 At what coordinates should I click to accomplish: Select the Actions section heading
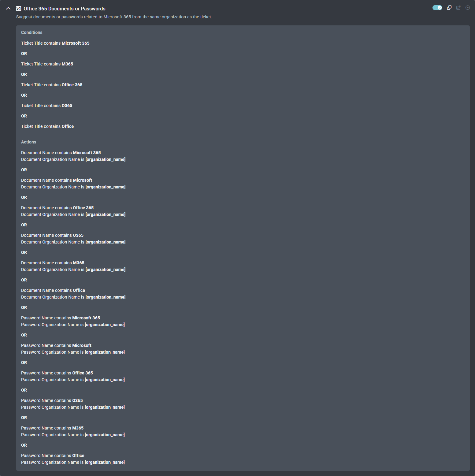[28, 142]
